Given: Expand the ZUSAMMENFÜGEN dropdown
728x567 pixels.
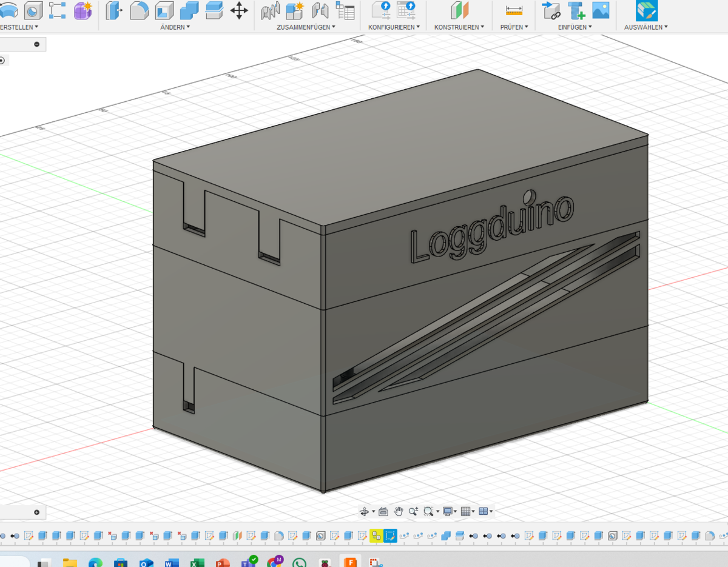Looking at the screenshot, I should coord(306,27).
